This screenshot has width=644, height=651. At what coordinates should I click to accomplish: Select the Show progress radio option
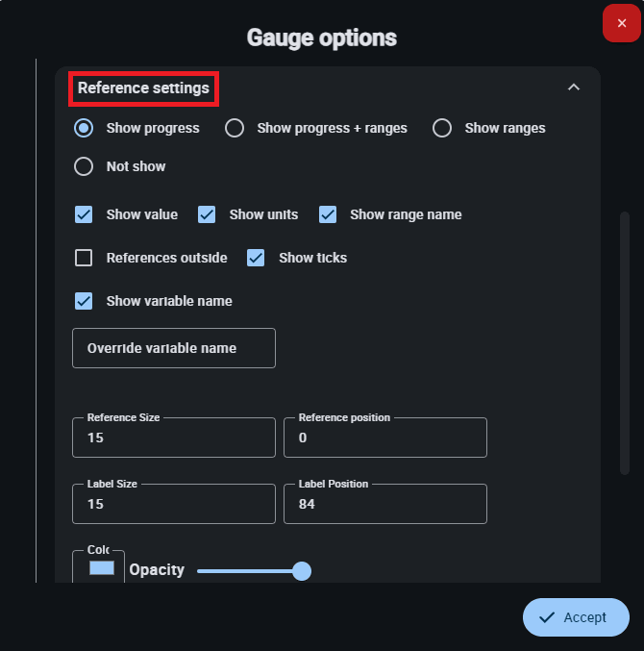coord(84,128)
